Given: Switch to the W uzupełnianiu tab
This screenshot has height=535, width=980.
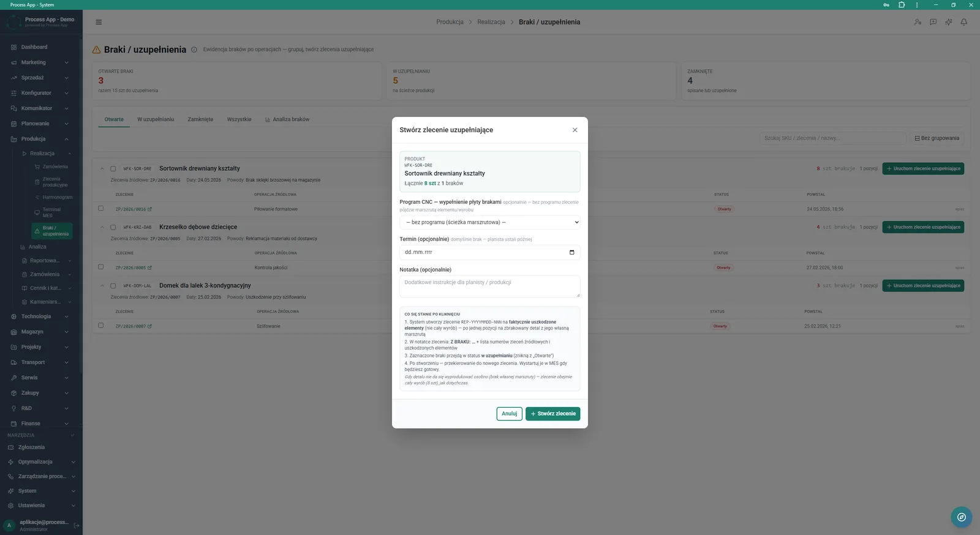Looking at the screenshot, I should click(156, 119).
